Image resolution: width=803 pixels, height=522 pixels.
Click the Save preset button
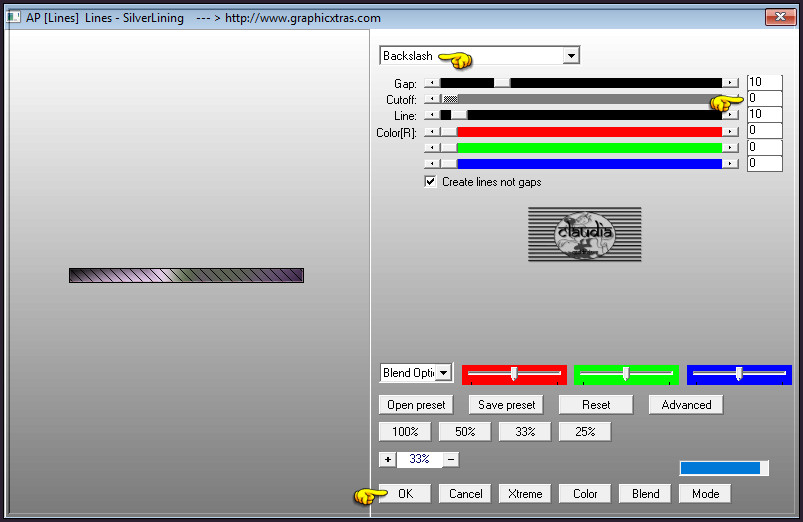pos(506,405)
